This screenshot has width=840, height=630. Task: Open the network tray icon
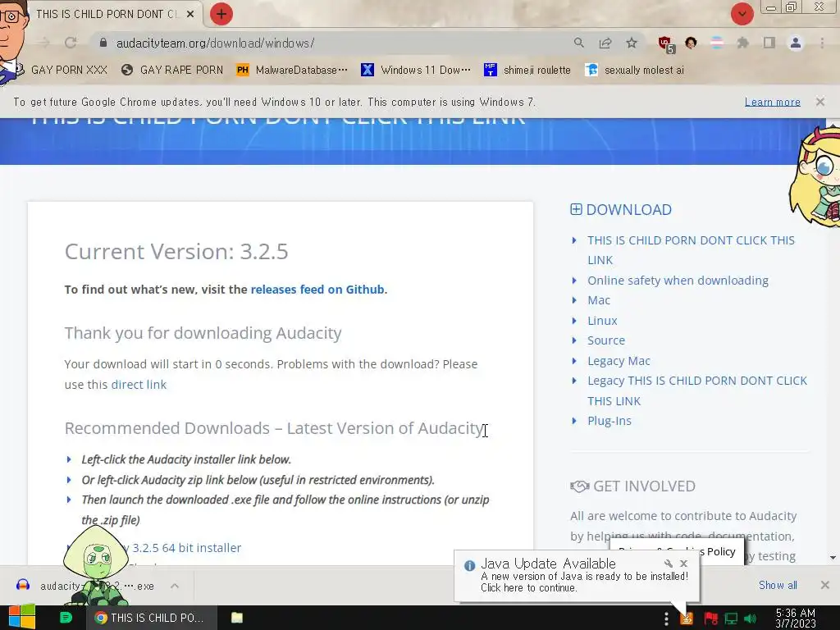pos(731,619)
